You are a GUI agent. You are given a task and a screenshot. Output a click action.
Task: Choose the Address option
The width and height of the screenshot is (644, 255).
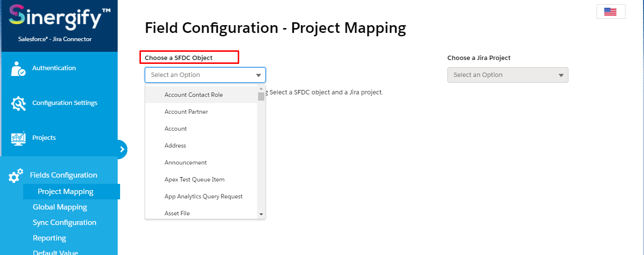[x=201, y=146]
